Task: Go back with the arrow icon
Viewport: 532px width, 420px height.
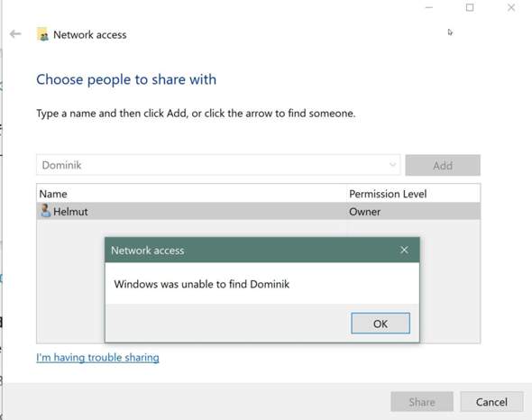Action: 15,34
